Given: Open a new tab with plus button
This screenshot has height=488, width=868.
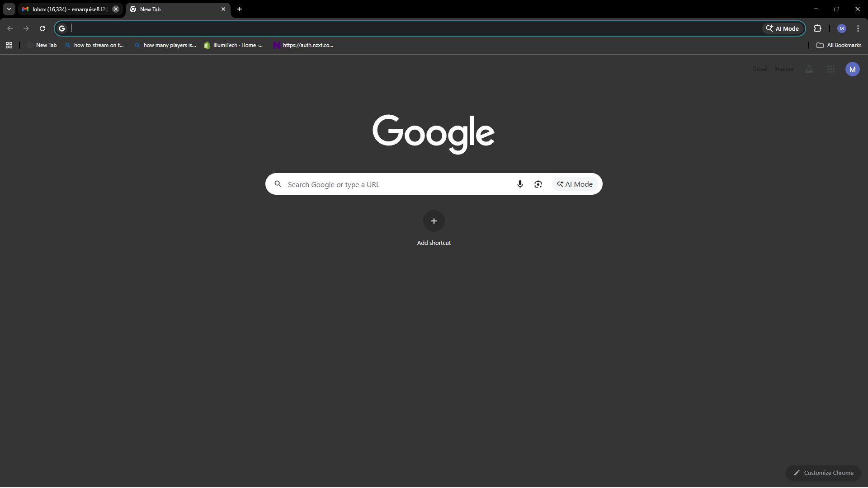Looking at the screenshot, I should [240, 9].
